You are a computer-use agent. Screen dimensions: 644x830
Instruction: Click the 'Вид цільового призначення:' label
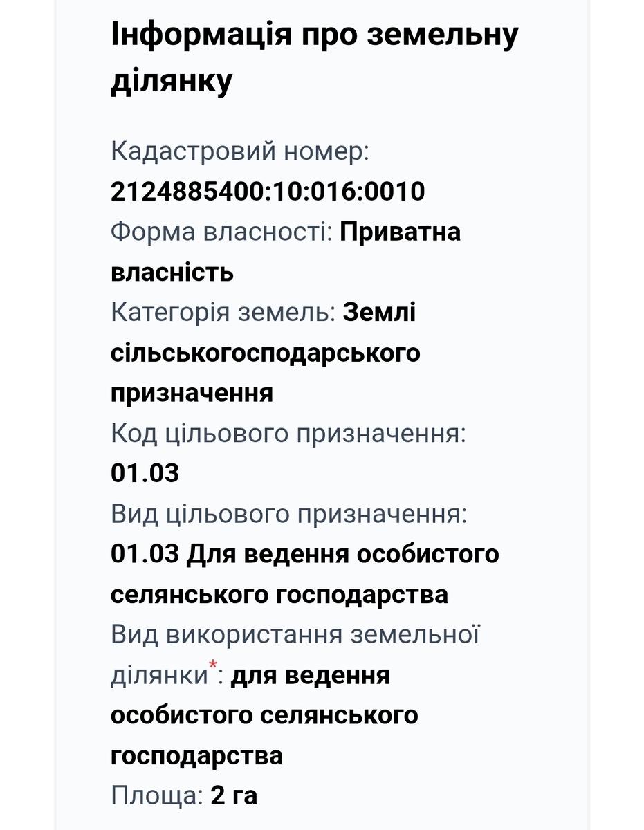[288, 514]
